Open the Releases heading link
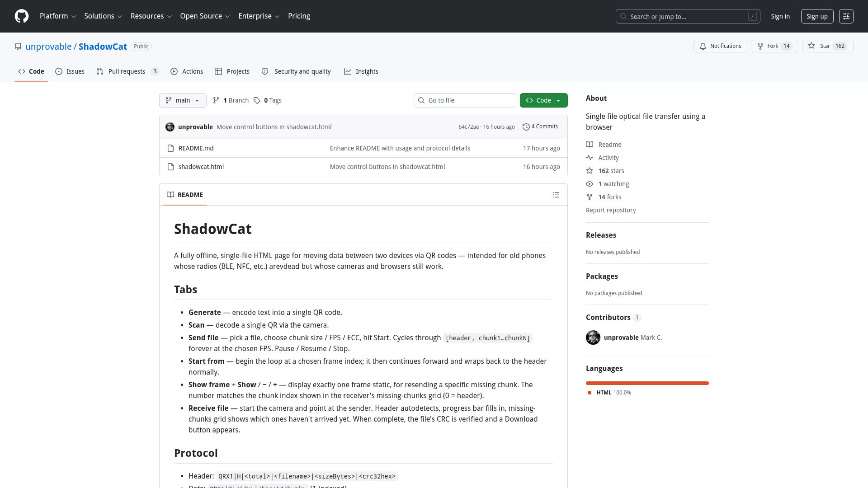This screenshot has height=488, width=868. tap(601, 235)
